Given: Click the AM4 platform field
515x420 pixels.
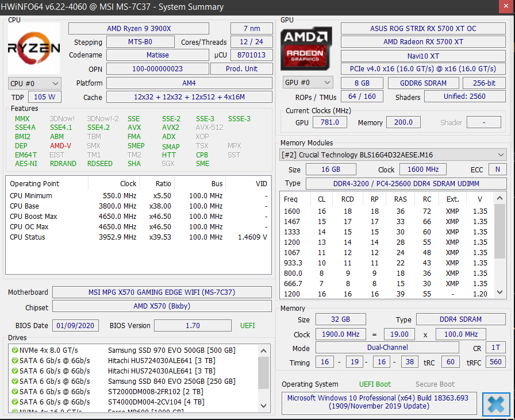Looking at the screenshot, I should [189, 83].
